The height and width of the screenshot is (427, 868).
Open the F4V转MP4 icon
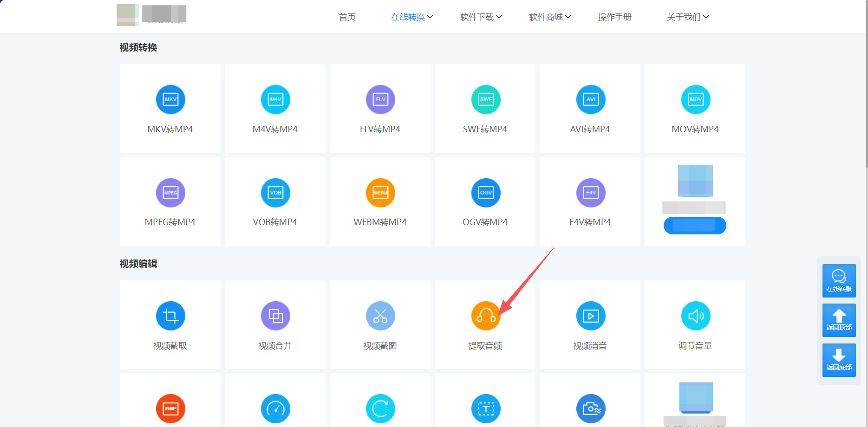(x=591, y=193)
